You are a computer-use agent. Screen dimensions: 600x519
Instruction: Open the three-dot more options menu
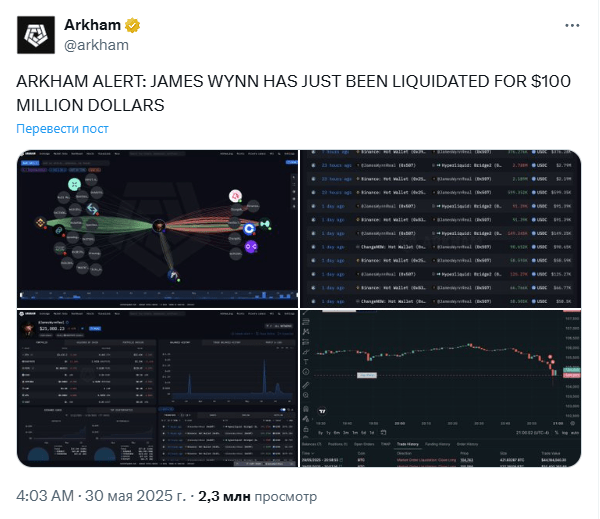(x=572, y=25)
